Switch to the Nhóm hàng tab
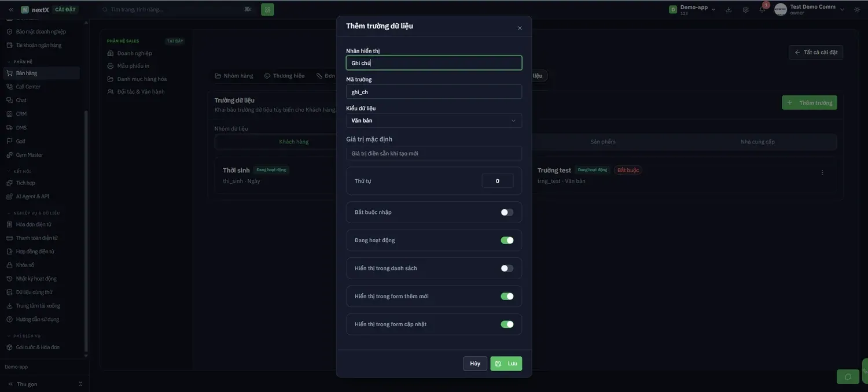Screen dimensions: 868x392 click(234, 76)
